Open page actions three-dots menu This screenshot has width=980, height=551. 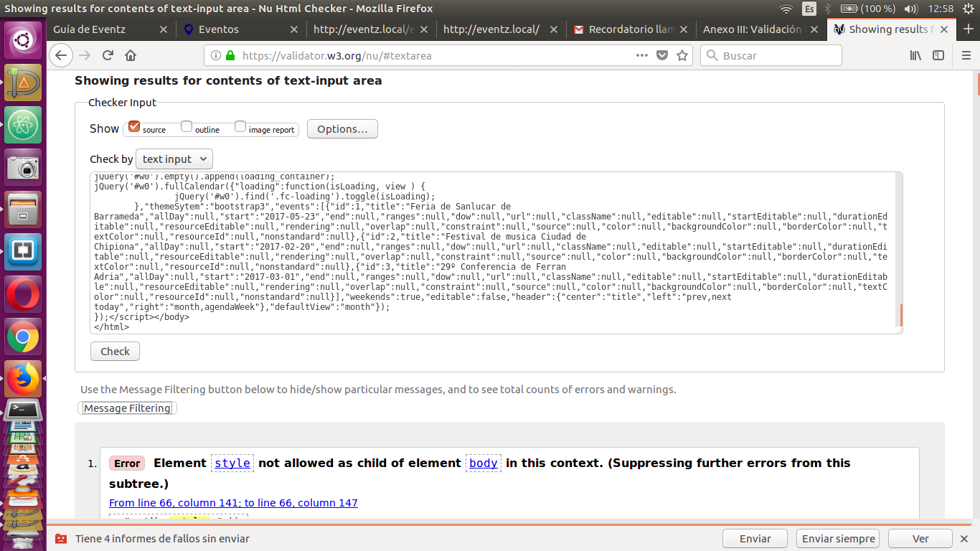641,55
